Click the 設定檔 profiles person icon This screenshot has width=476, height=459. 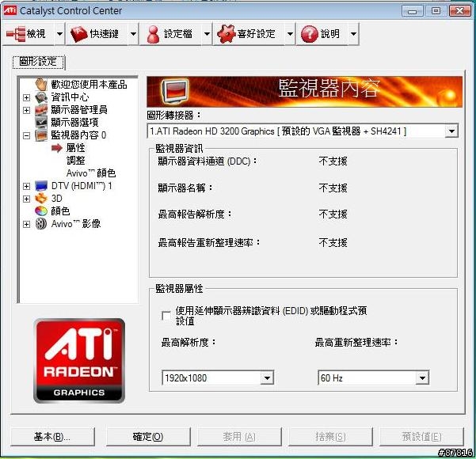(x=154, y=34)
